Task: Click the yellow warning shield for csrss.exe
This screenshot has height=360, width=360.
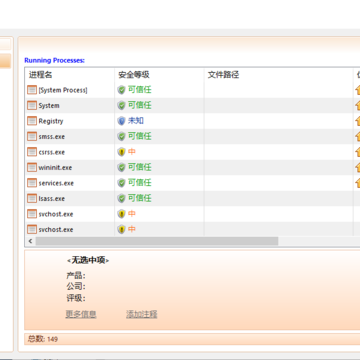Action: (121, 152)
